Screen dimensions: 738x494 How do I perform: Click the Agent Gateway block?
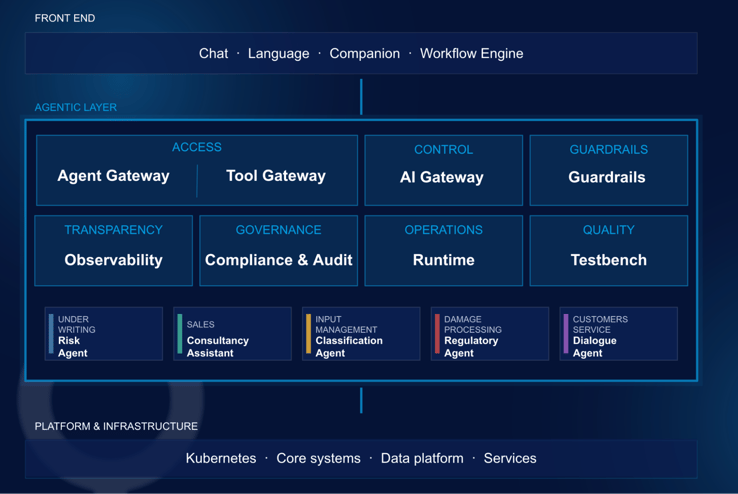pos(113,175)
